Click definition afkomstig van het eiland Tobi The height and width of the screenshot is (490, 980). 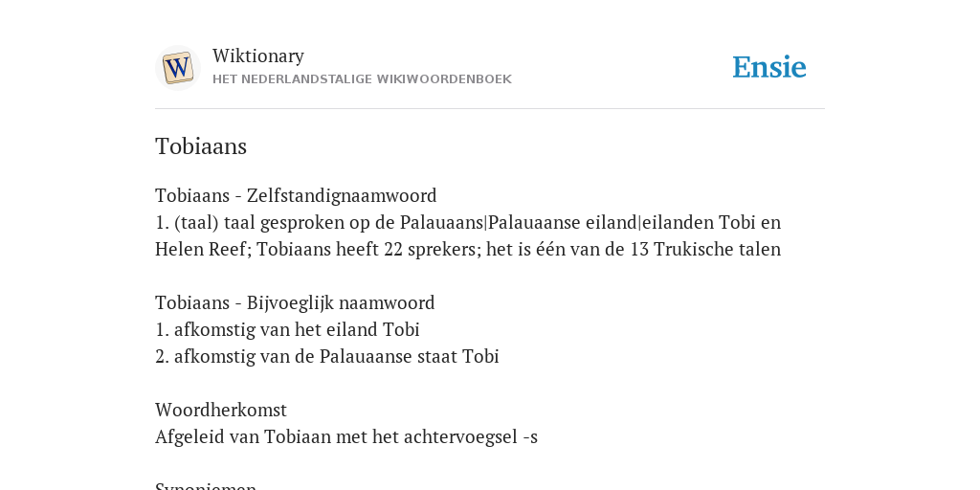pyautogui.click(x=297, y=329)
